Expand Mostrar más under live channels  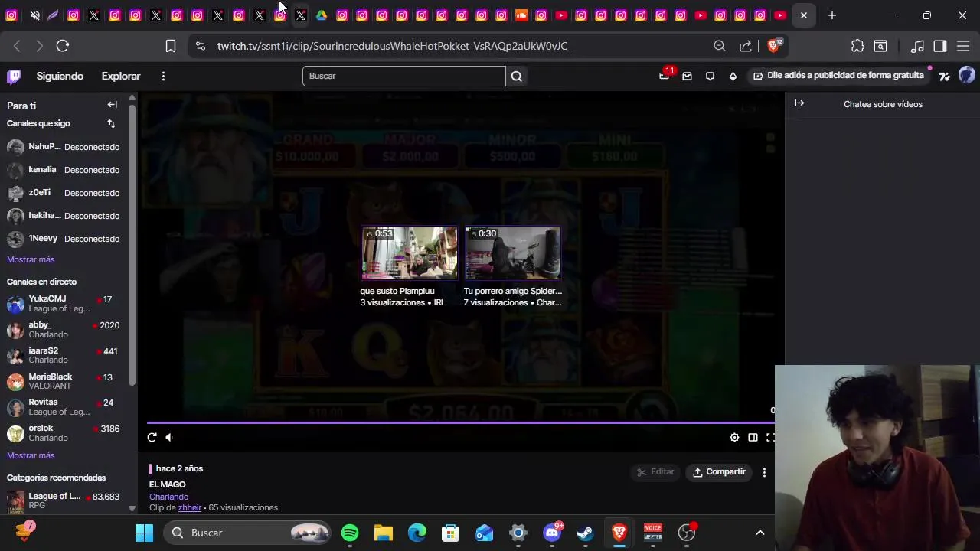coord(31,455)
